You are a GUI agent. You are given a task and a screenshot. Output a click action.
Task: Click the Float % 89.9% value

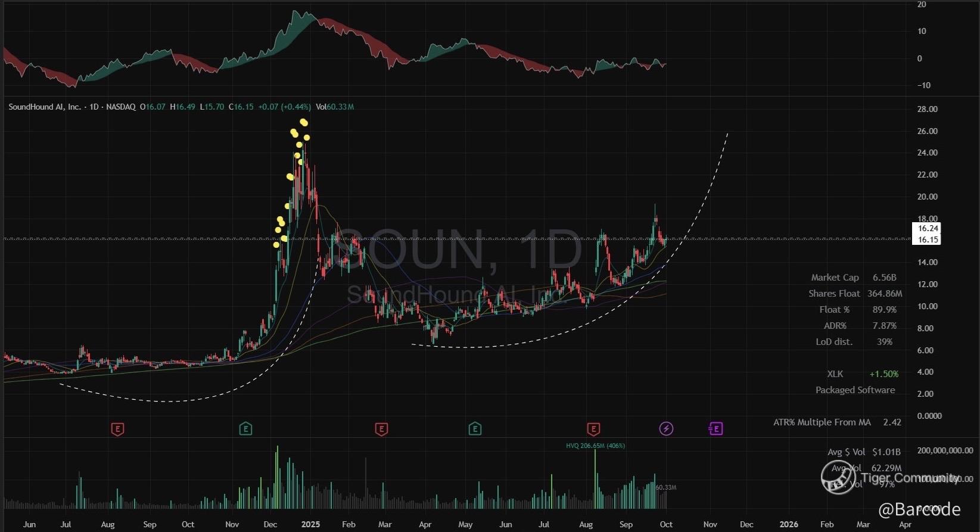coord(885,310)
